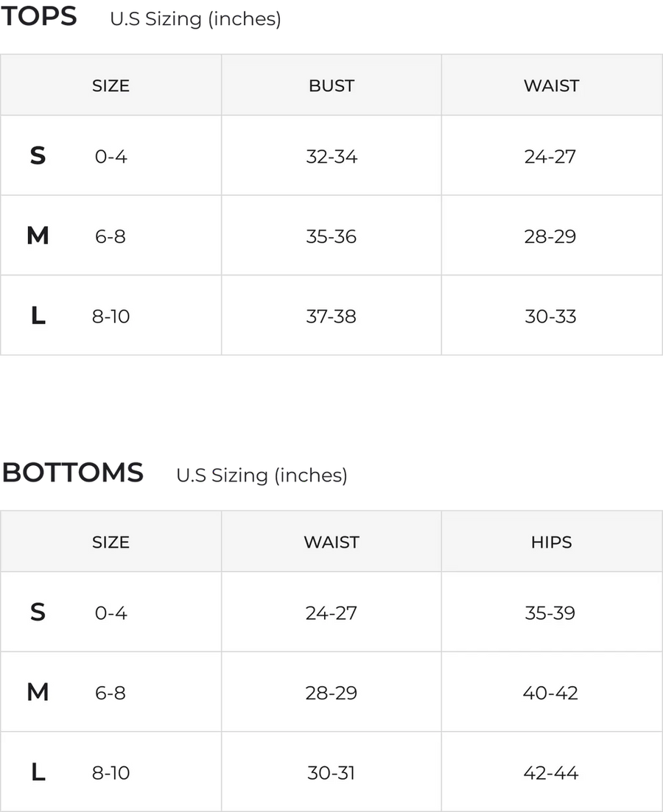Viewport: 663px width, 812px height.
Task: Click the TOPS table WAIST column header
Action: (x=551, y=85)
